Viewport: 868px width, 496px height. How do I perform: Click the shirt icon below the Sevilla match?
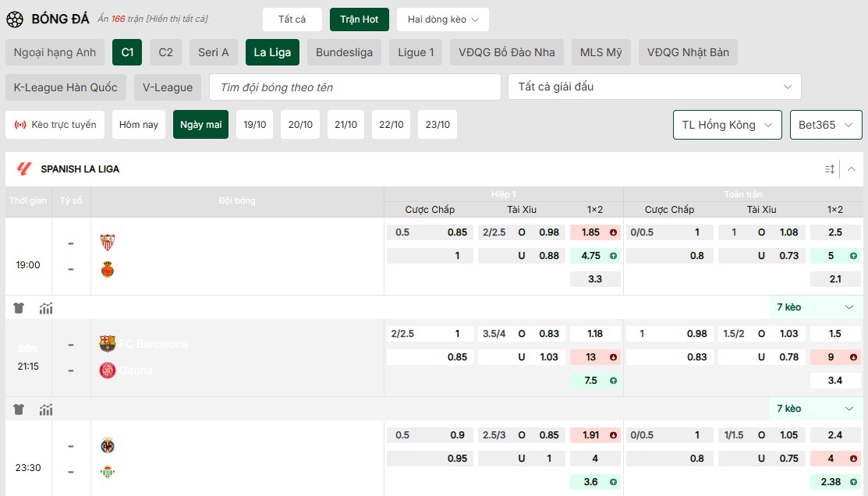pyautogui.click(x=19, y=308)
